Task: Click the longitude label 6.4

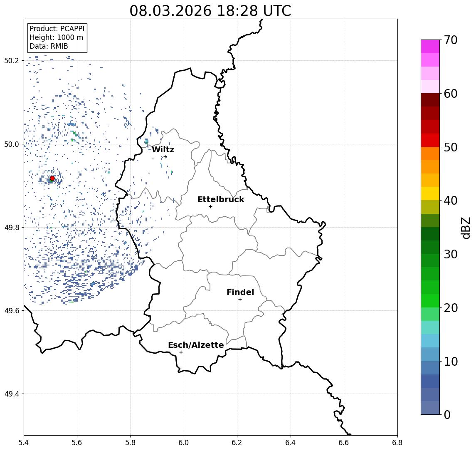Action: point(291,443)
